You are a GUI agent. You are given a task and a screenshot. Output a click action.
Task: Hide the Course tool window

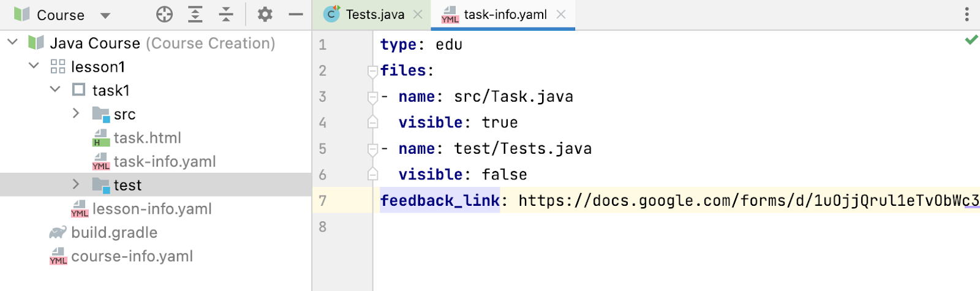[x=296, y=14]
